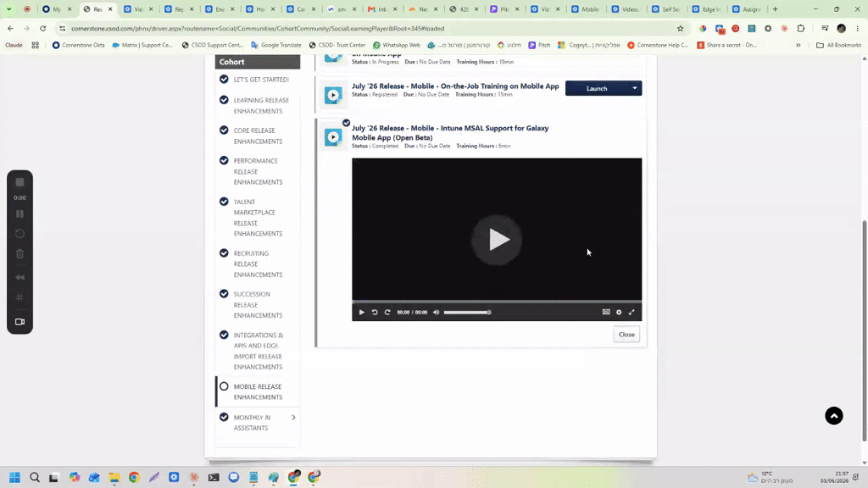Image resolution: width=868 pixels, height=488 pixels.
Task: Open the On-the-Job Training on Mobile App title
Action: [x=455, y=86]
